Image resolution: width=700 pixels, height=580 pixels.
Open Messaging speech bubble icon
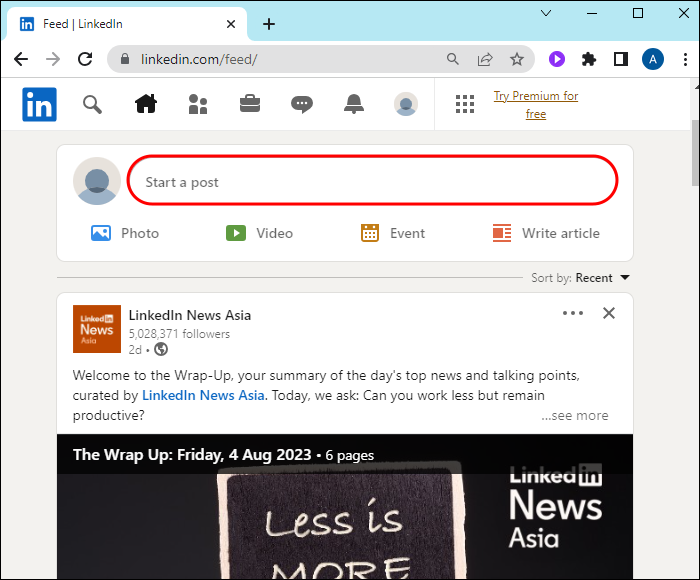[302, 104]
